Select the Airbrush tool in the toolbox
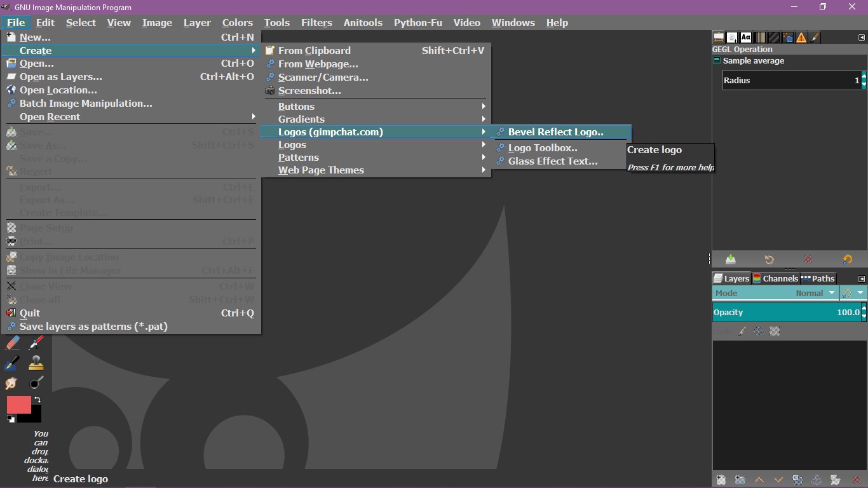 click(x=37, y=342)
